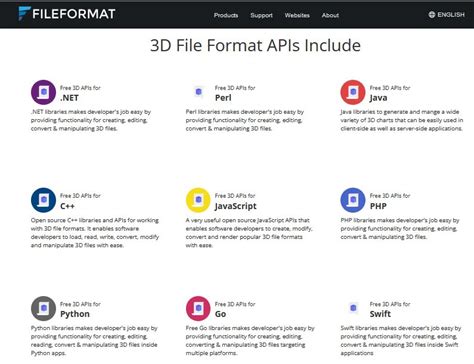
Task: Click the pink Go API icon
Action: (198, 308)
